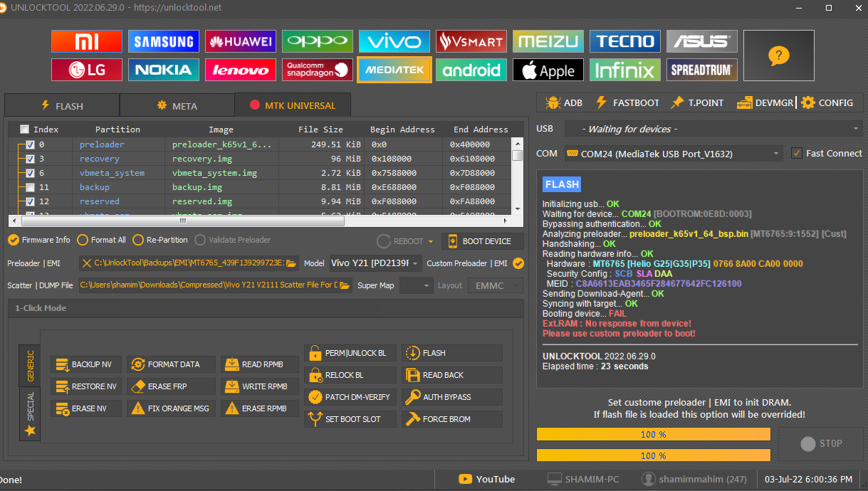Click the AUTH BYPASS button
Image resolution: width=868 pixels, height=491 pixels.
pos(452,397)
